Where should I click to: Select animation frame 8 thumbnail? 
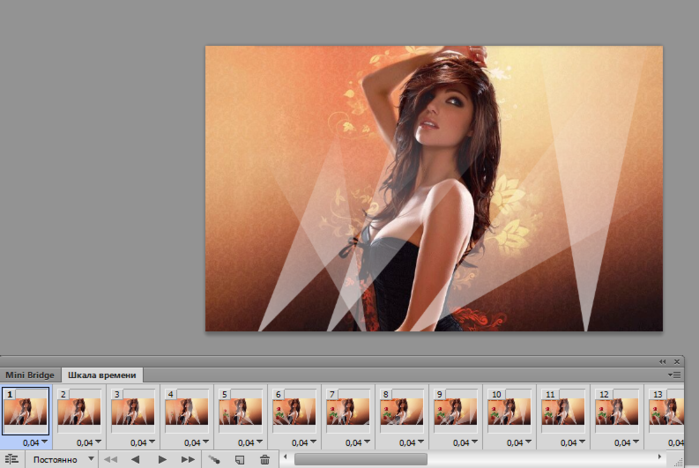[402, 411]
